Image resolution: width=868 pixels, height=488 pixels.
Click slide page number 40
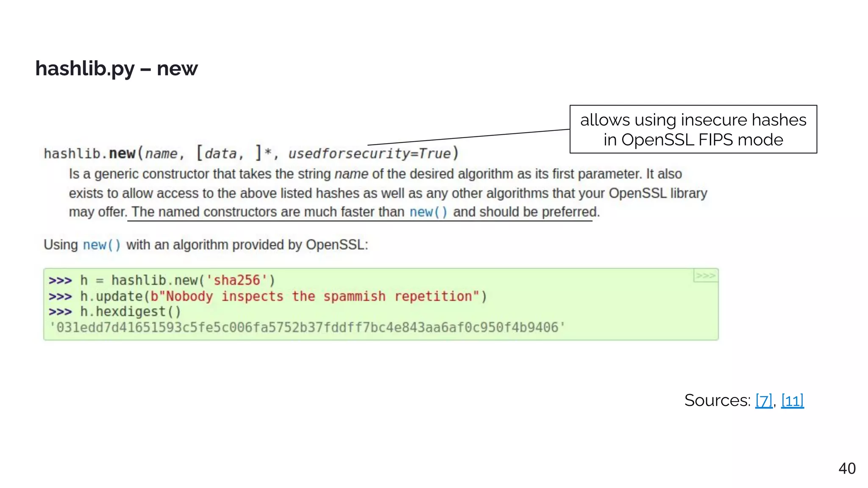tap(847, 469)
